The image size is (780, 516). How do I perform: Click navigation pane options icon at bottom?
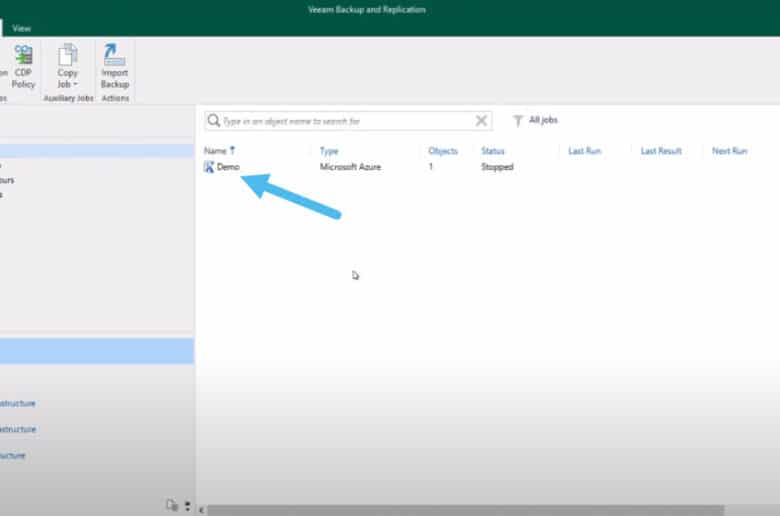coord(172,506)
